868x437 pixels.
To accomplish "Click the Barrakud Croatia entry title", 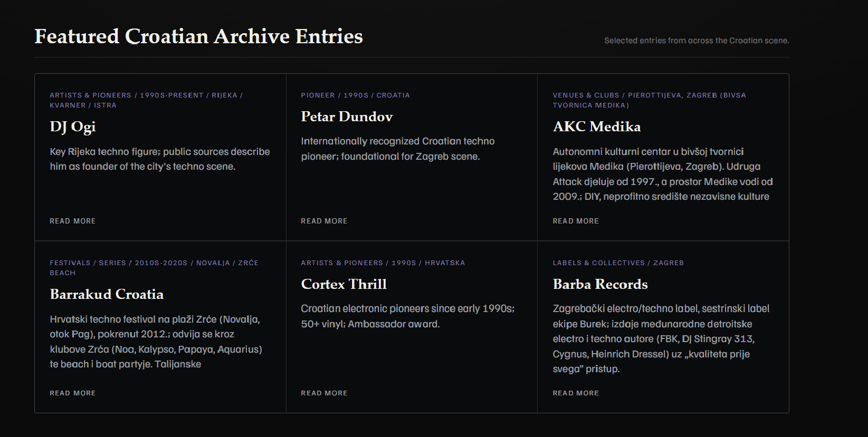I will (107, 294).
